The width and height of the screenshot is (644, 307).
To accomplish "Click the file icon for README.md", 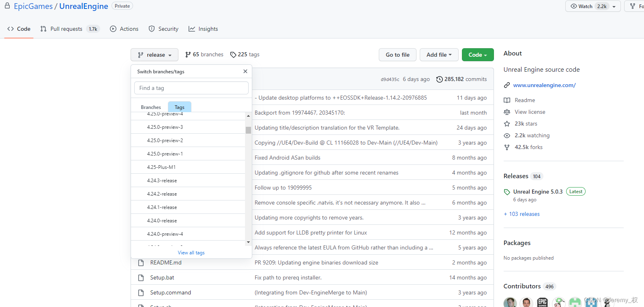I will [141, 263].
